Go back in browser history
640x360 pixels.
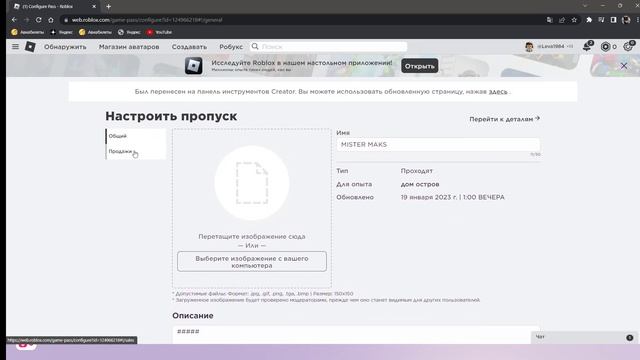pos(14,20)
